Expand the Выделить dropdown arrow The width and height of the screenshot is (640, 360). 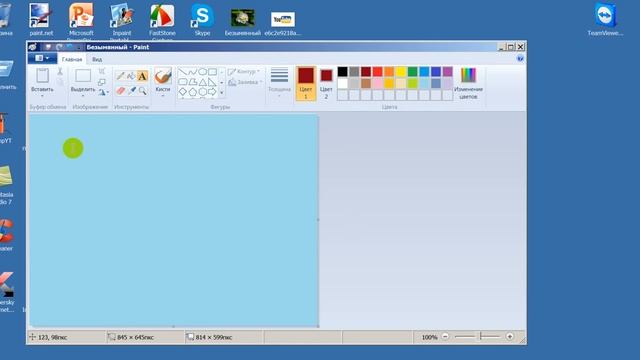tap(83, 96)
